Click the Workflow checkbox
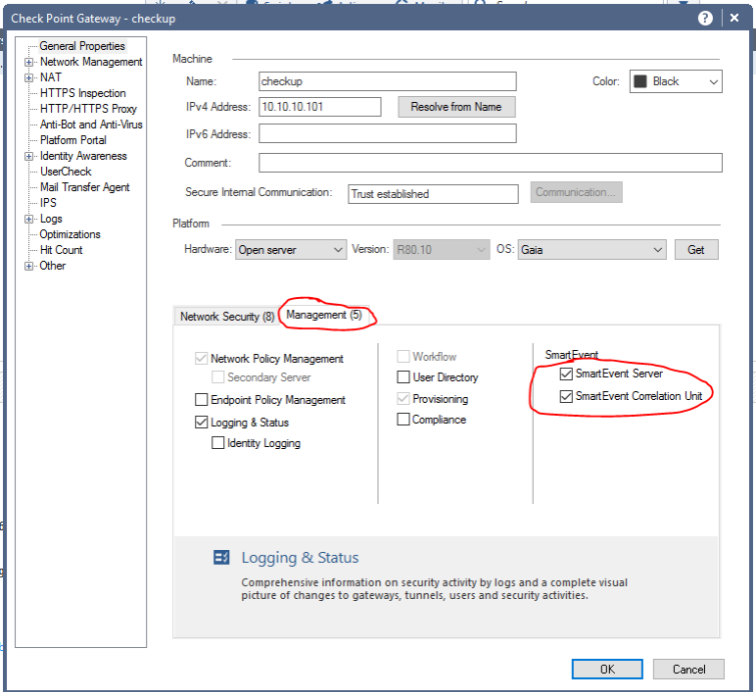756x692 pixels. 403,357
